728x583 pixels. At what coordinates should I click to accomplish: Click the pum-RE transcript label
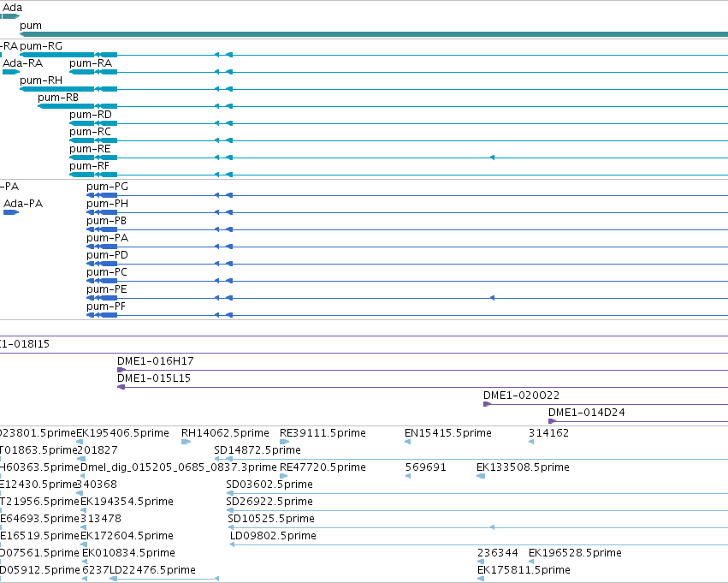click(90, 149)
